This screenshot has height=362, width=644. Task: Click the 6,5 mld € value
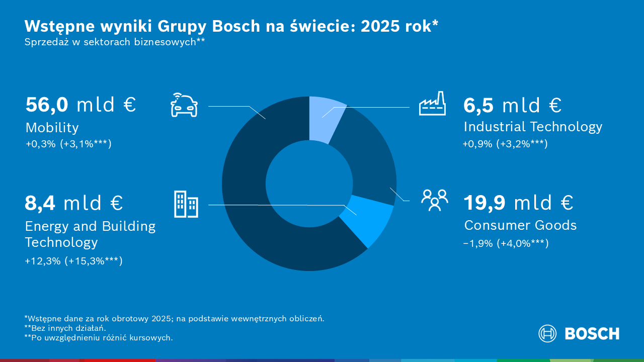tap(512, 106)
